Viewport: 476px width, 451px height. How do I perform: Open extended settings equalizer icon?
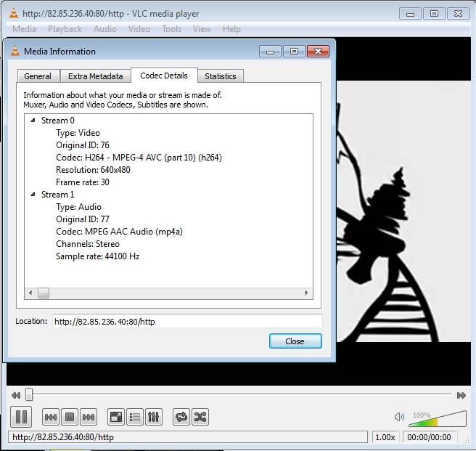tap(153, 417)
